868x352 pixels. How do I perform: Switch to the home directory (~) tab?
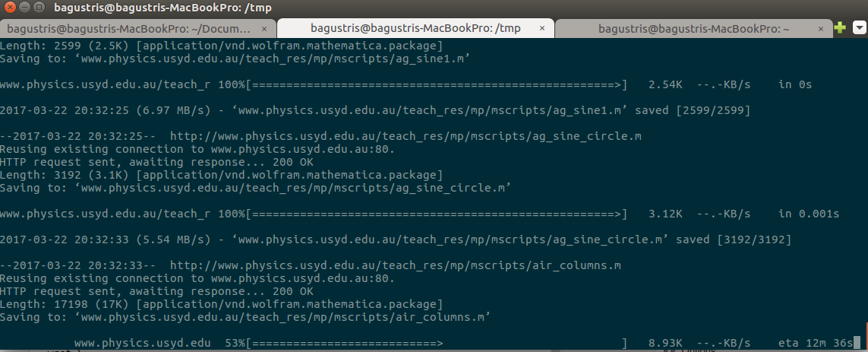point(693,28)
